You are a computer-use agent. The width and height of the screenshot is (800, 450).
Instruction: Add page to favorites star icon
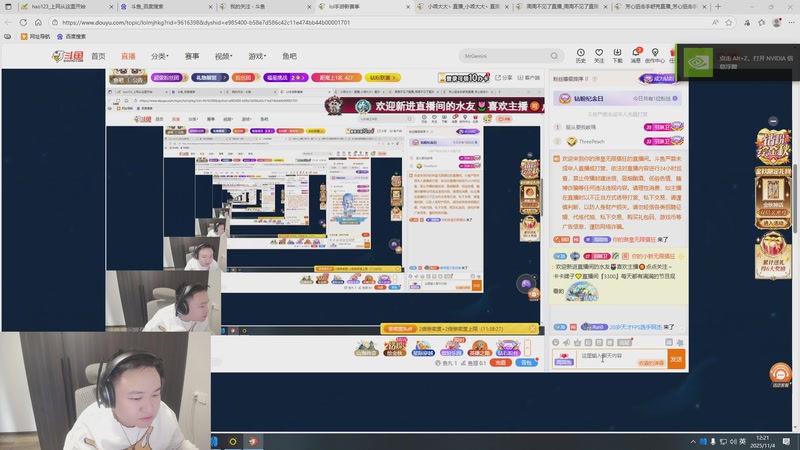pos(729,22)
